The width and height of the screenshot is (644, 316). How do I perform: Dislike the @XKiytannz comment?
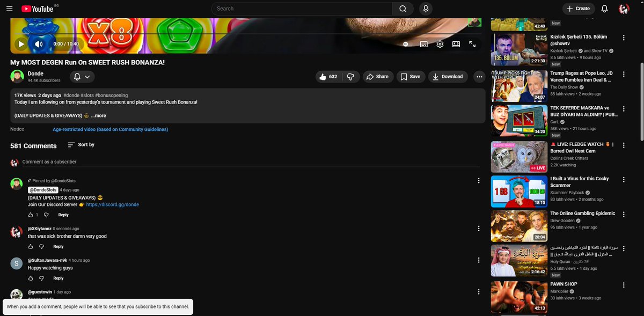pos(41,246)
